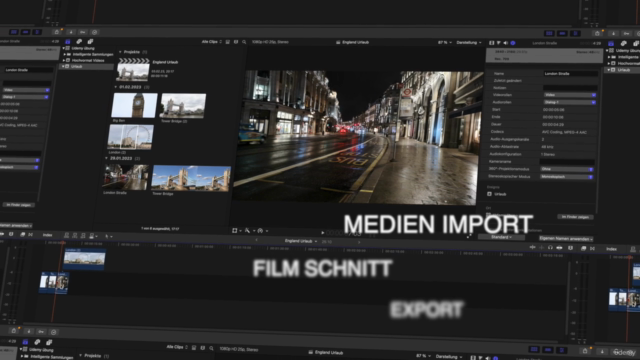
Task: Click Im Finder zeigen button under Ereignis Urlaub
Action: point(575,217)
